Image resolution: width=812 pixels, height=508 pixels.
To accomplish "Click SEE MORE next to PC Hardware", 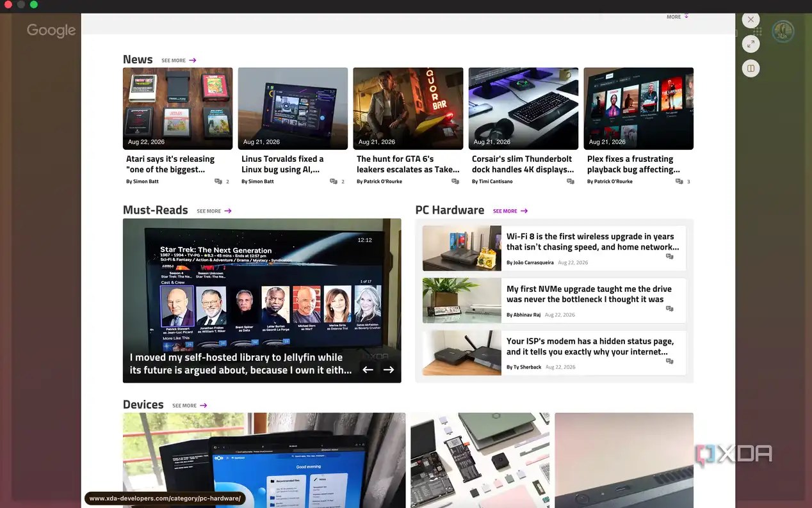I will pyautogui.click(x=510, y=210).
